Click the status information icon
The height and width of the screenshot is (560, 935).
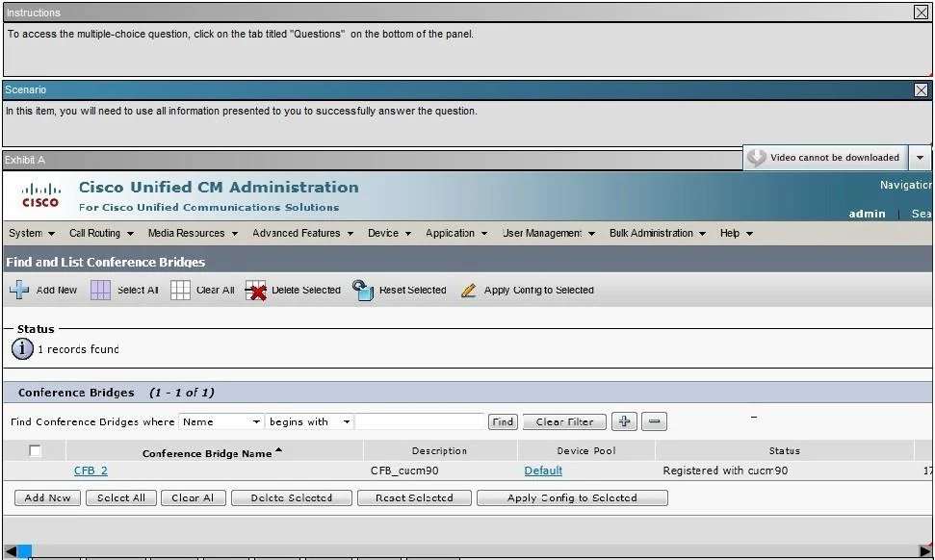point(23,348)
